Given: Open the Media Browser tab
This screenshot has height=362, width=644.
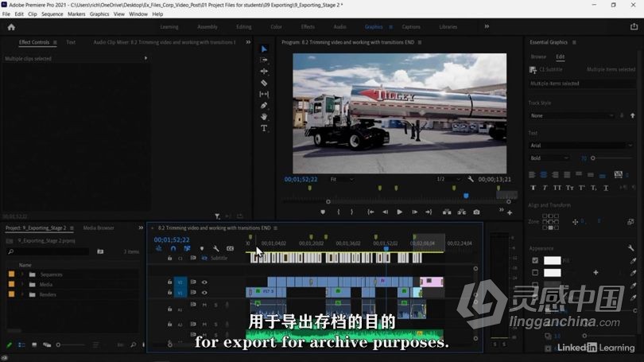Looking at the screenshot, I should click(99, 228).
